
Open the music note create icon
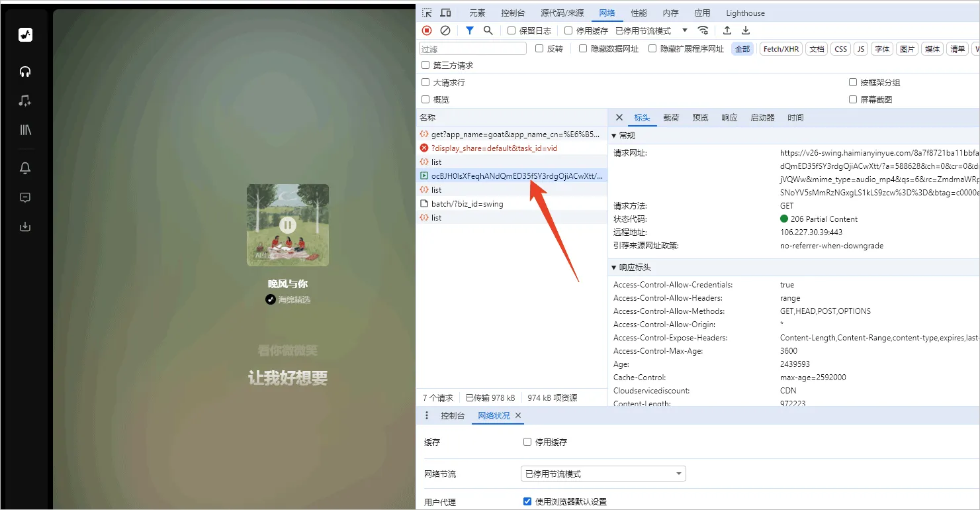tap(25, 101)
